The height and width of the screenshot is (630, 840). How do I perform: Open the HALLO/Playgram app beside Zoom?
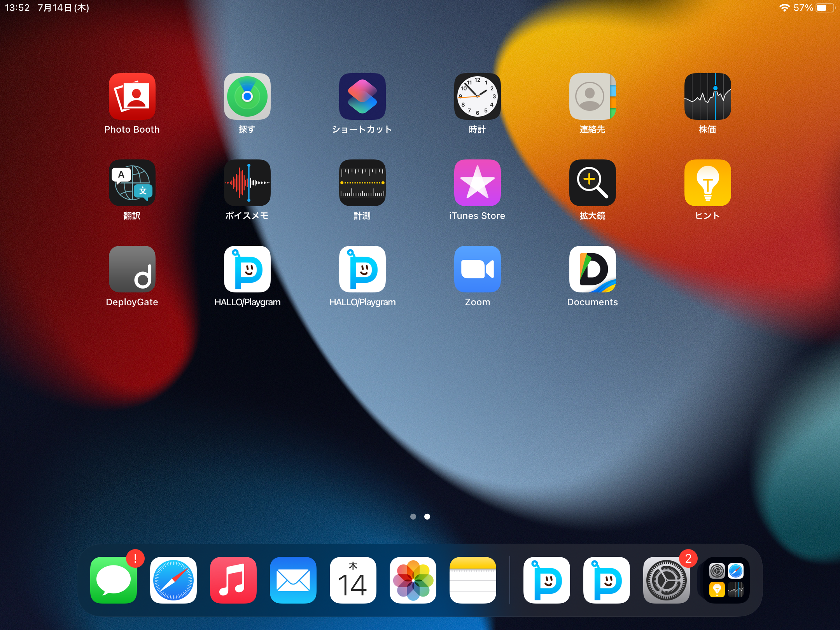click(362, 269)
